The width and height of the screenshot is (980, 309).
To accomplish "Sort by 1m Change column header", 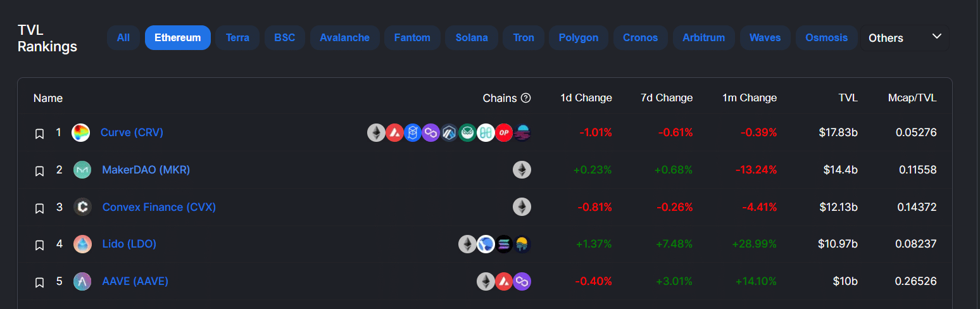I will pyautogui.click(x=750, y=98).
